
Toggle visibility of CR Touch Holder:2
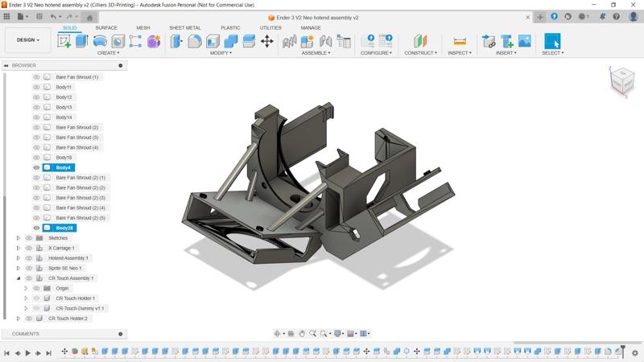29,318
